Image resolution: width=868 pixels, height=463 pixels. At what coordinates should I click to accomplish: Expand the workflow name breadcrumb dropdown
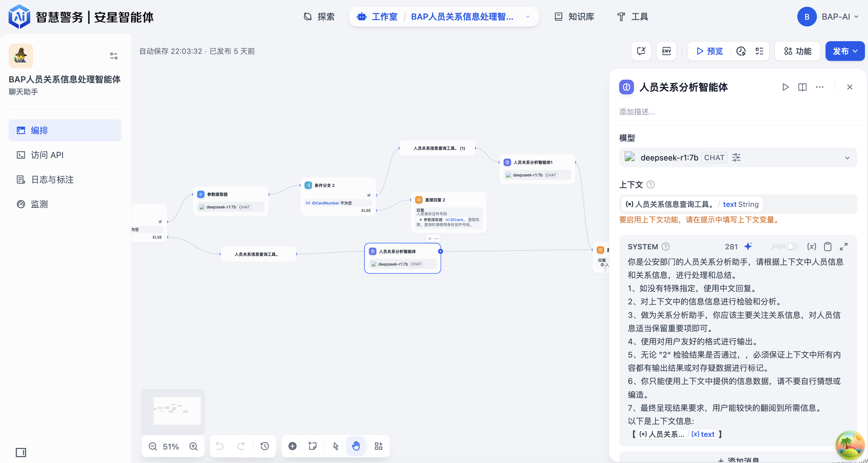click(527, 17)
